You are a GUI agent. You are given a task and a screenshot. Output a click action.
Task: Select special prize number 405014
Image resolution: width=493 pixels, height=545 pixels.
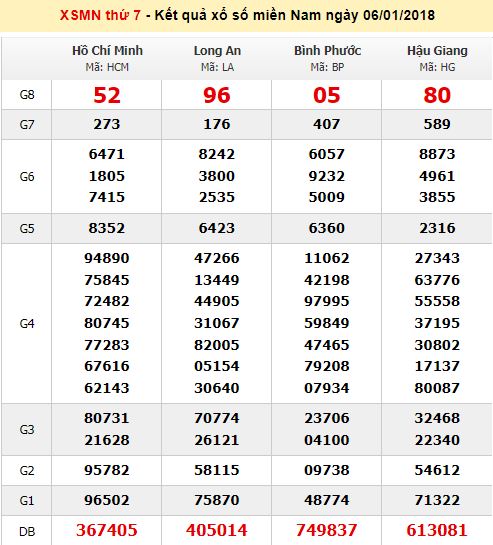[x=217, y=530]
